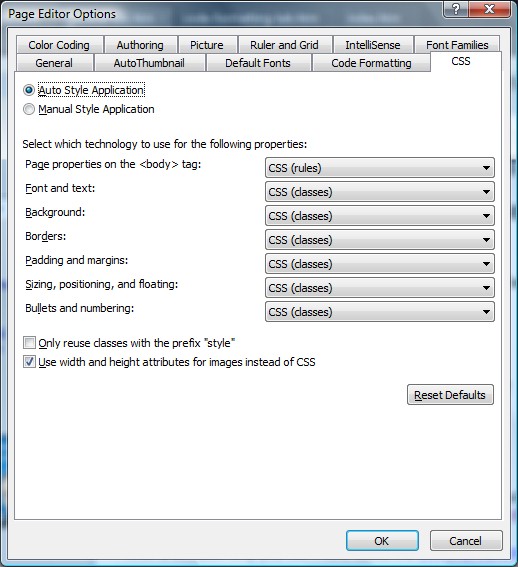Enable only reuse classes with prefix style
The height and width of the screenshot is (567, 518).
tap(29, 342)
